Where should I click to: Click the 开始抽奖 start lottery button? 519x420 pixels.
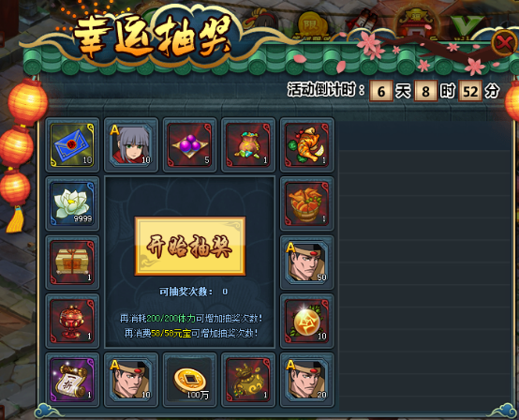190,247
